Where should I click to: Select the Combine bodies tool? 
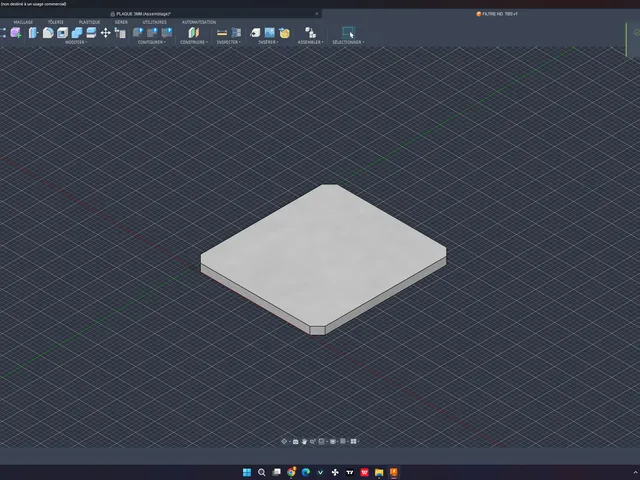point(77,33)
